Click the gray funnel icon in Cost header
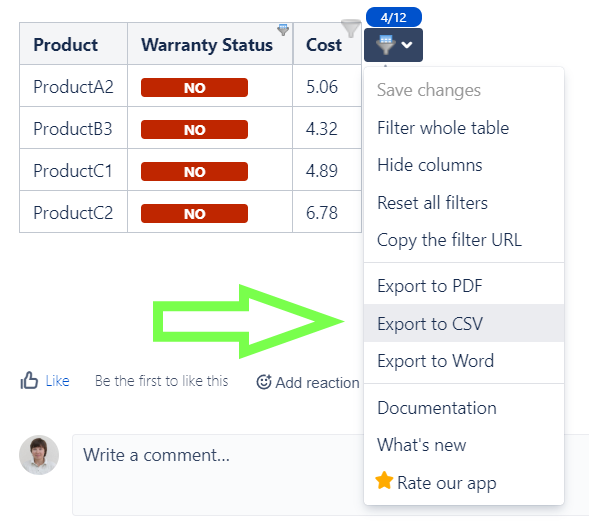589x530 pixels. [350, 29]
